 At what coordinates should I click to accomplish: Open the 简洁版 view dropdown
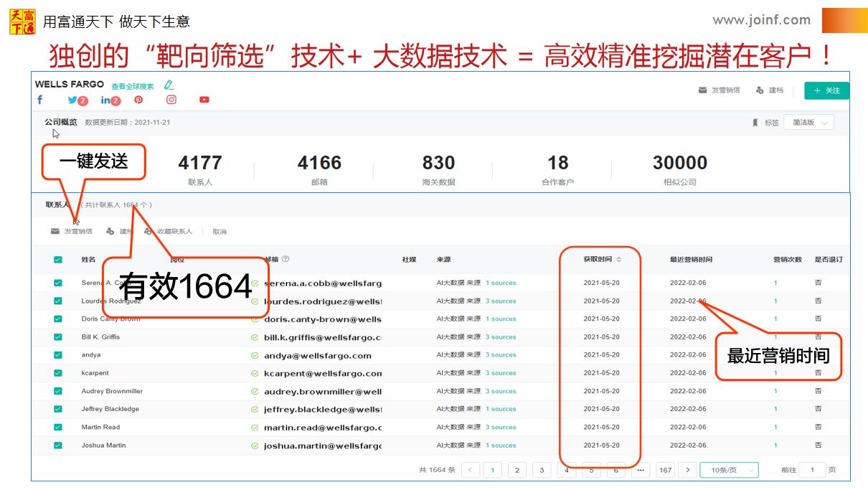[x=808, y=123]
